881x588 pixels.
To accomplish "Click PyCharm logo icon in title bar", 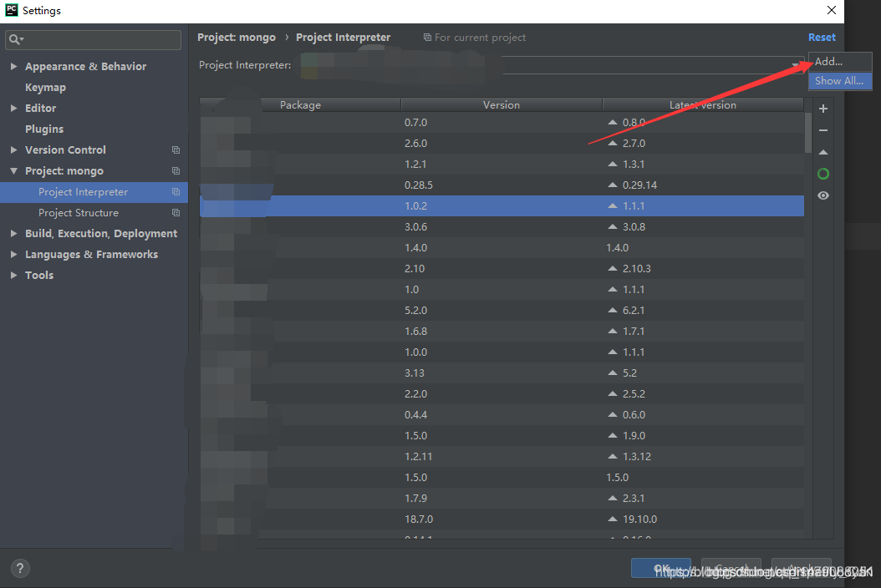I will click(x=11, y=10).
